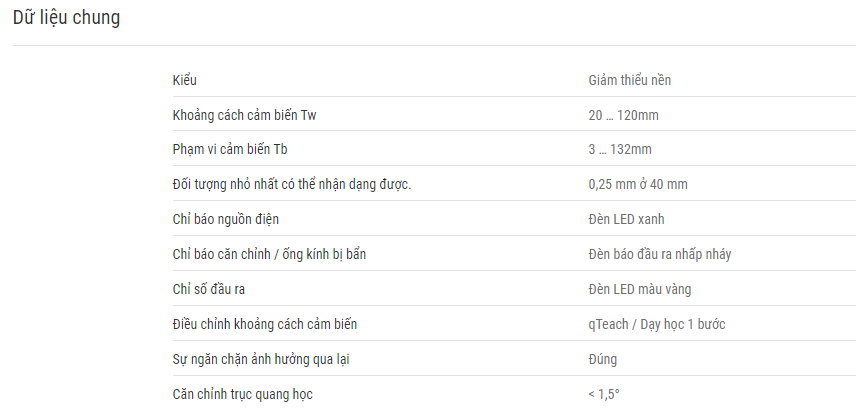Click the '3 … 132mm' value
This screenshot has height=414, width=856.
pos(619,150)
